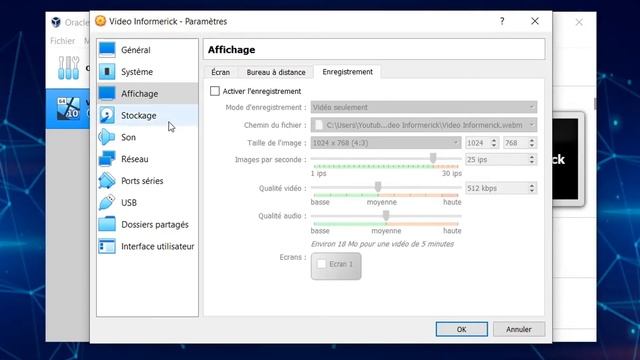Open Stockage disk icon
Screen dimensions: 640x360
point(107,116)
